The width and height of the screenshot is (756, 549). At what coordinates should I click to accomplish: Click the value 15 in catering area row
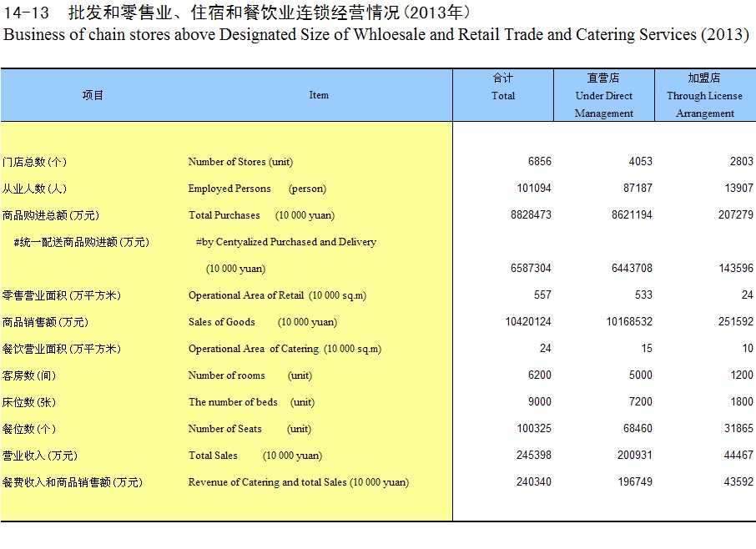pos(647,349)
